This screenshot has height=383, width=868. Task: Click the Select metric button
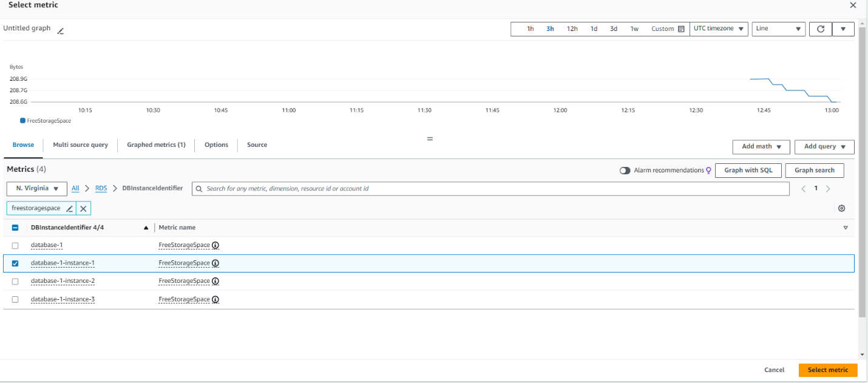coord(827,370)
